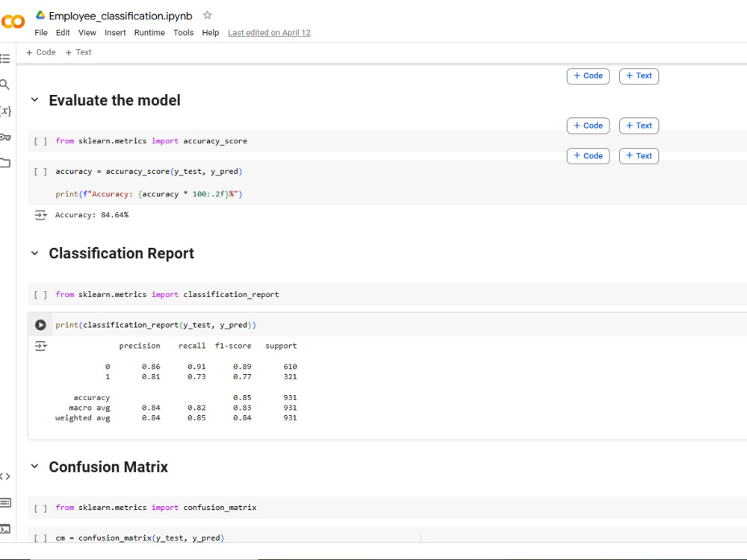747x560 pixels.
Task: Click the Colab logo icon
Action: click(x=13, y=22)
